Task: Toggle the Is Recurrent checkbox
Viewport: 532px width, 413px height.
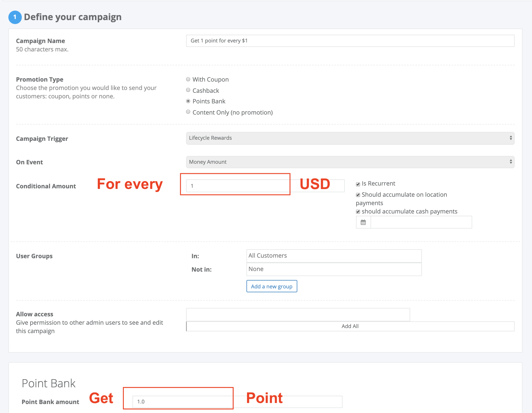Action: (358, 184)
